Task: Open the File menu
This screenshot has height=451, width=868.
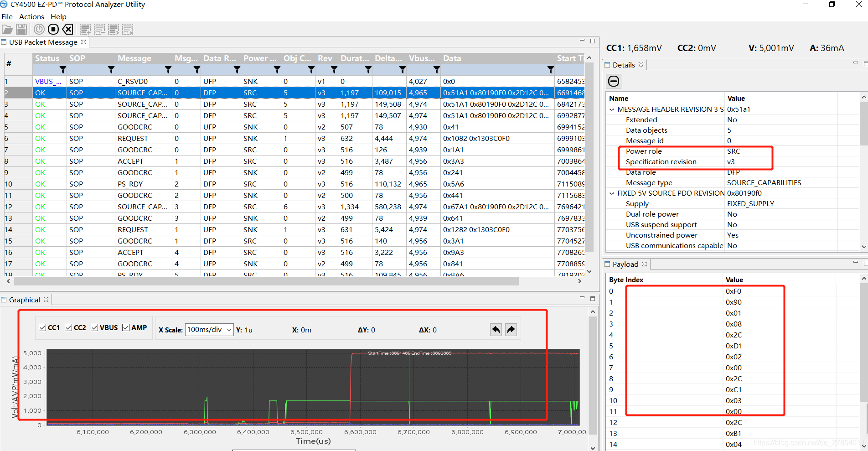Action: click(x=7, y=17)
